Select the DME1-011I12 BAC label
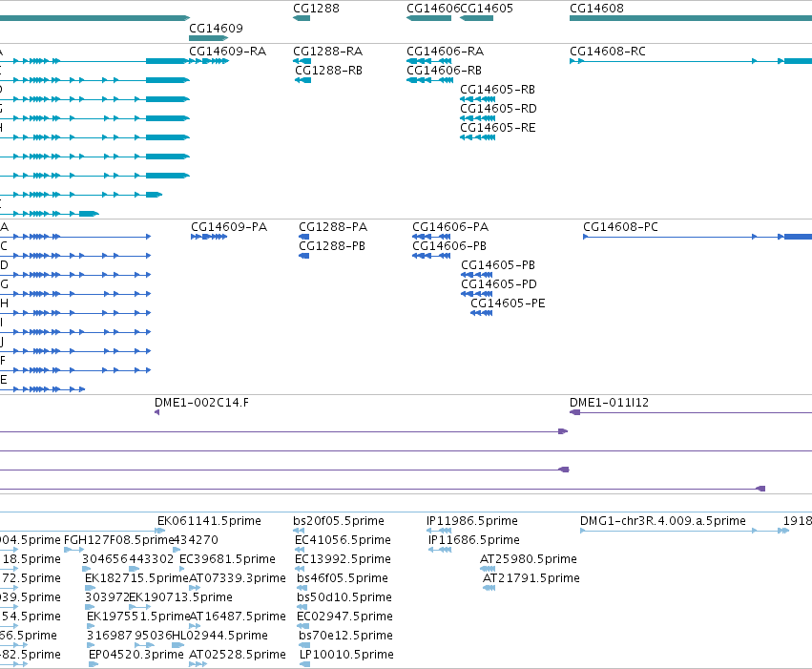 [x=609, y=403]
